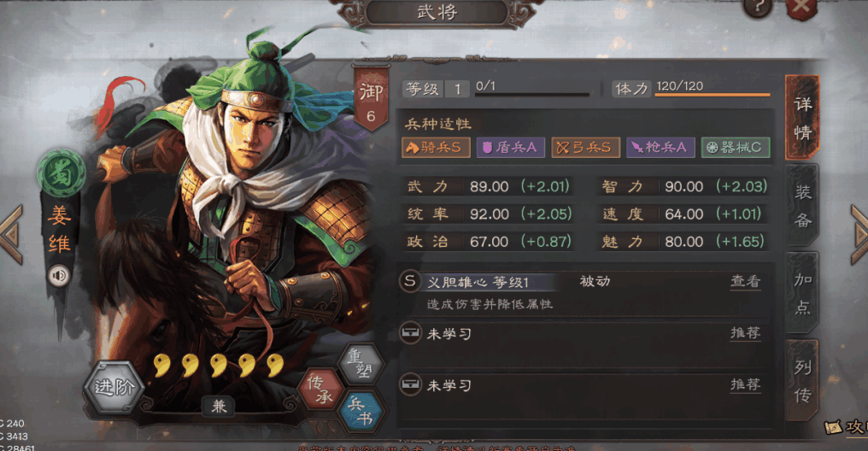Open the 进阶 hexagon button
The image size is (868, 451).
pyautogui.click(x=114, y=387)
